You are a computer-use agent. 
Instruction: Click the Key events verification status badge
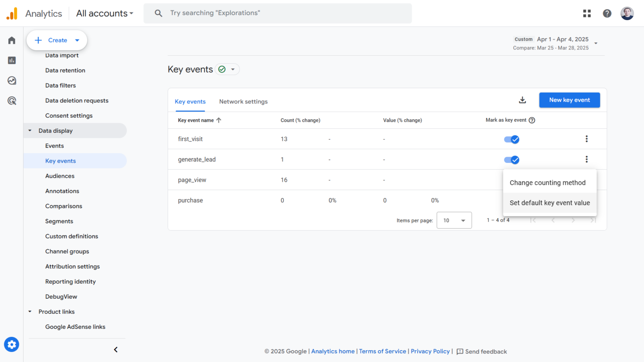222,69
